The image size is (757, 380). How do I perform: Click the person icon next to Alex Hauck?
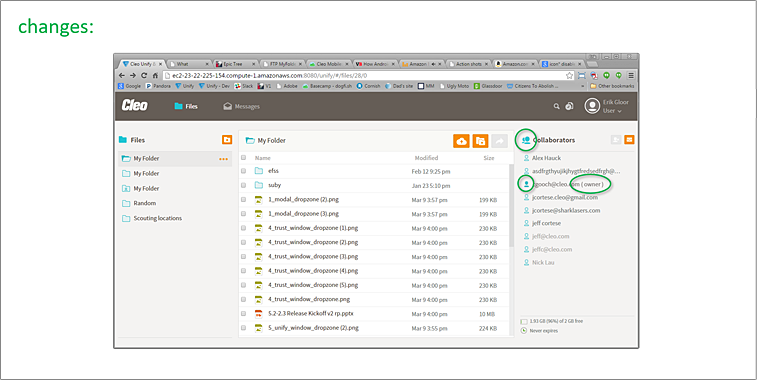point(526,158)
